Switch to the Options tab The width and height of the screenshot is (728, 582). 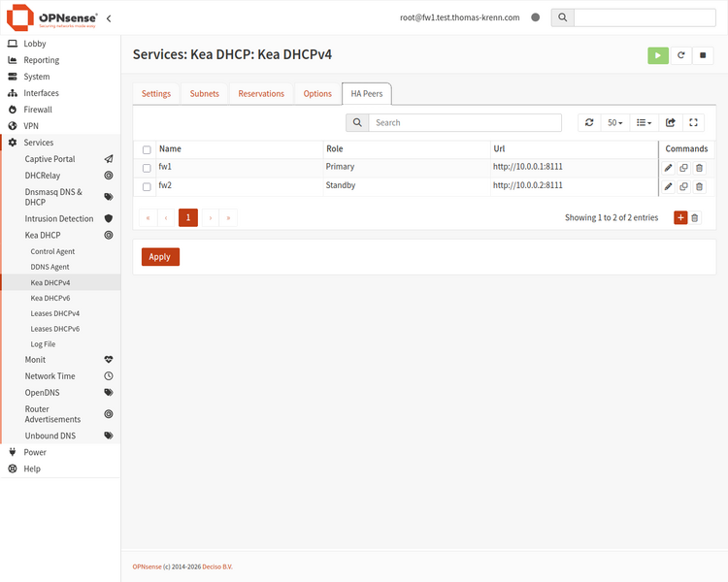pyautogui.click(x=317, y=94)
